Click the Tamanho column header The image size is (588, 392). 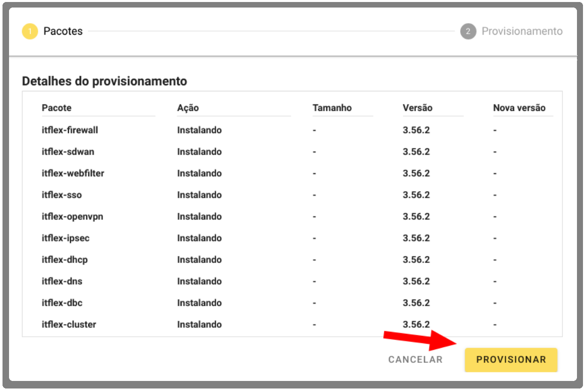click(x=332, y=108)
